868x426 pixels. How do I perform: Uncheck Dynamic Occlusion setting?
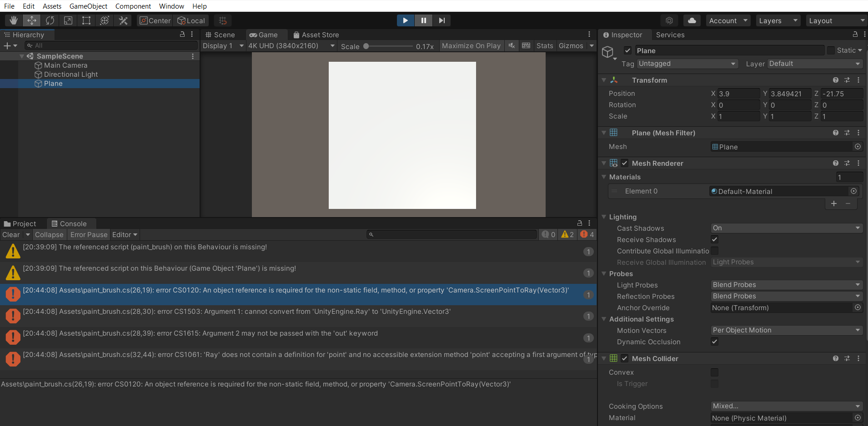[x=714, y=342]
